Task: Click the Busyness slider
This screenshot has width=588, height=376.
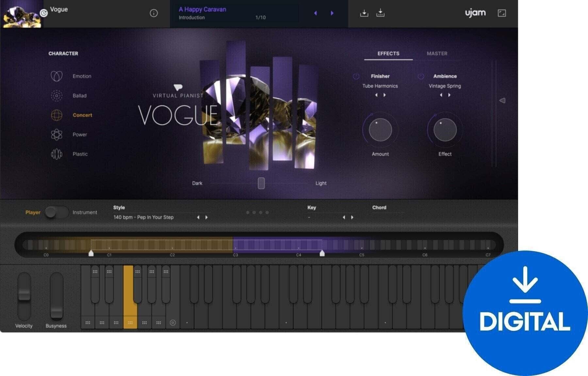Action: click(57, 297)
